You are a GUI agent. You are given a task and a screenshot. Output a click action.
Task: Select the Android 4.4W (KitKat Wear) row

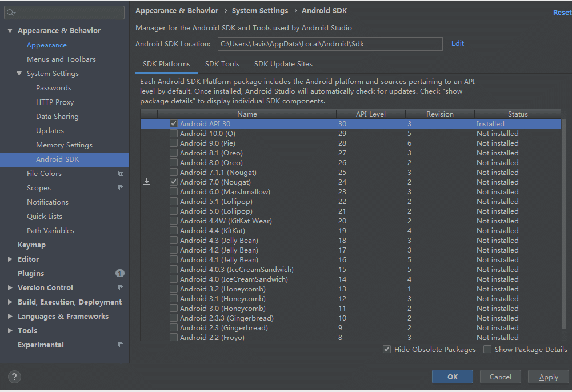pos(350,221)
